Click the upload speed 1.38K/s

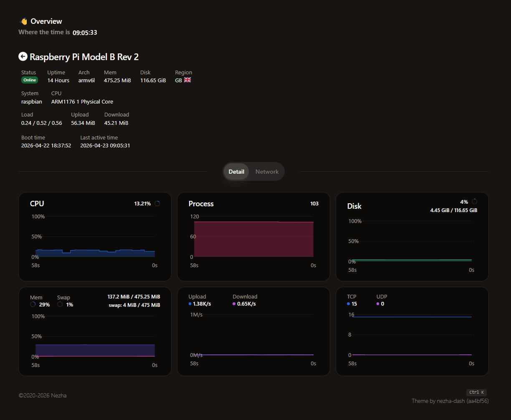pos(202,304)
